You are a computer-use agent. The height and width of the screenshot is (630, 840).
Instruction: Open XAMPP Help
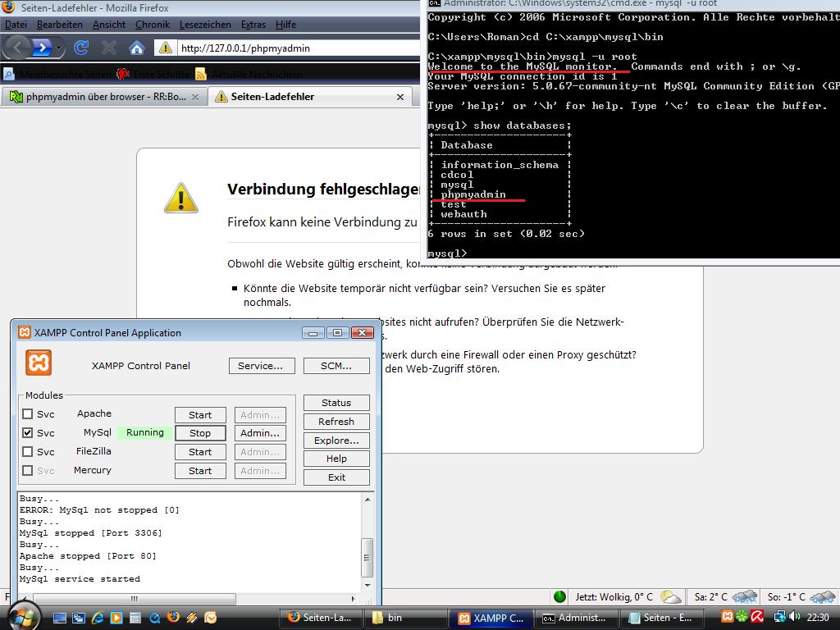[336, 459]
